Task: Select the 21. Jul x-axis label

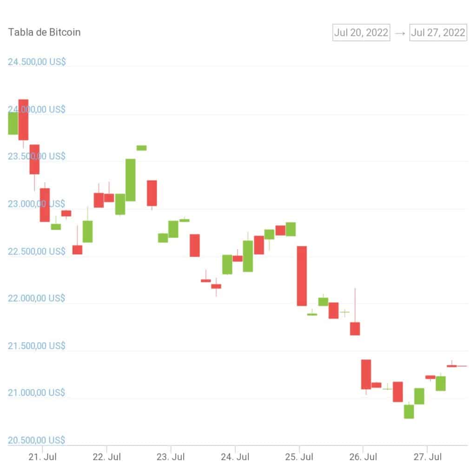Action: tap(42, 457)
